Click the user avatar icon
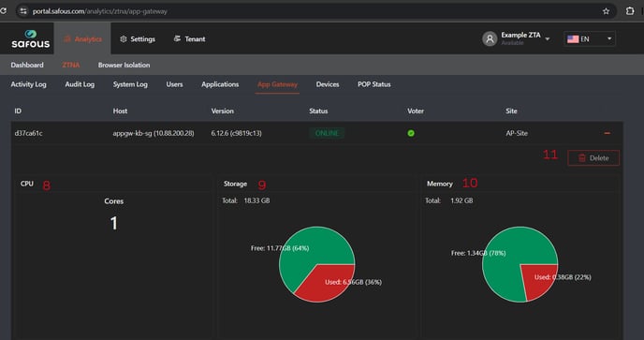 (490, 38)
